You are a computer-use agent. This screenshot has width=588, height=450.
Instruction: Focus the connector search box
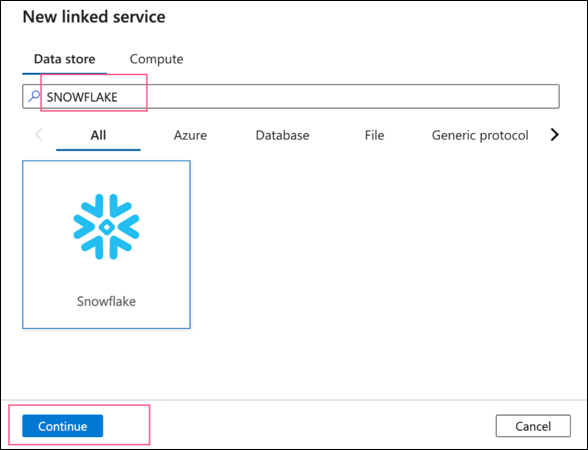click(291, 96)
